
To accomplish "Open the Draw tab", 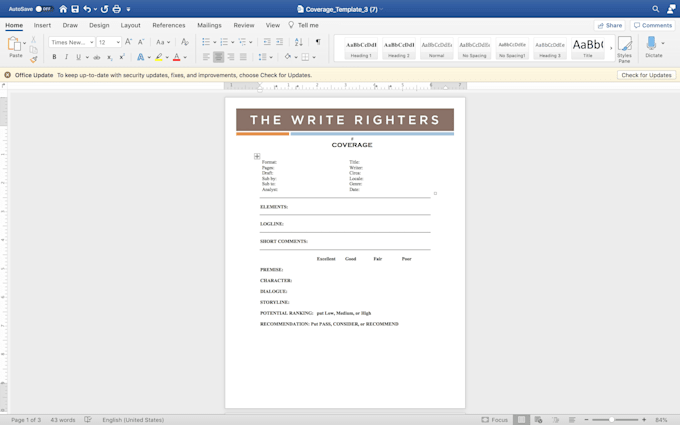I will pos(70,25).
